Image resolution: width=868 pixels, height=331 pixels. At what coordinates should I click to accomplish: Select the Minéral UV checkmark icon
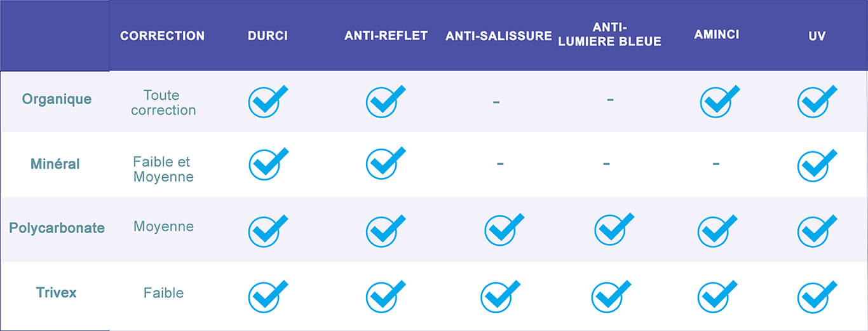817,166
